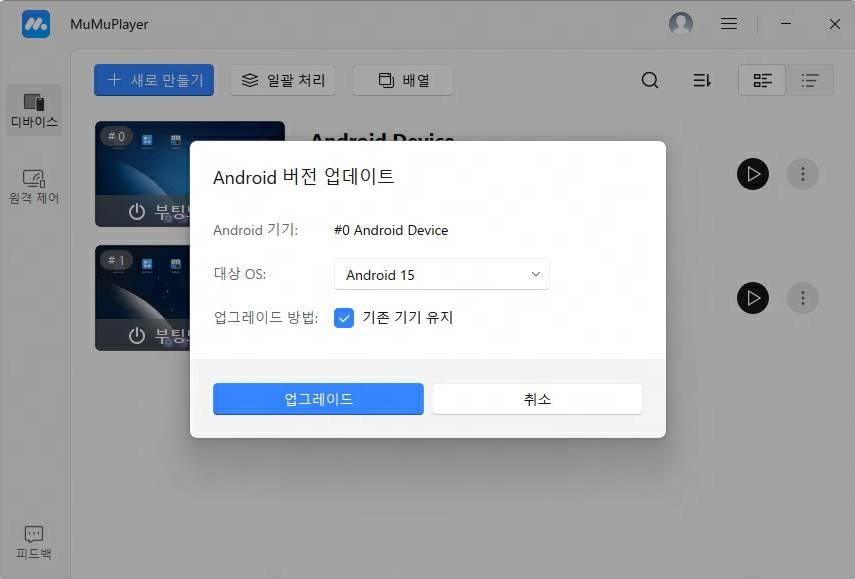This screenshot has height=579, width=855.
Task: Click the MuMuPlayer logo icon
Action: [x=36, y=24]
